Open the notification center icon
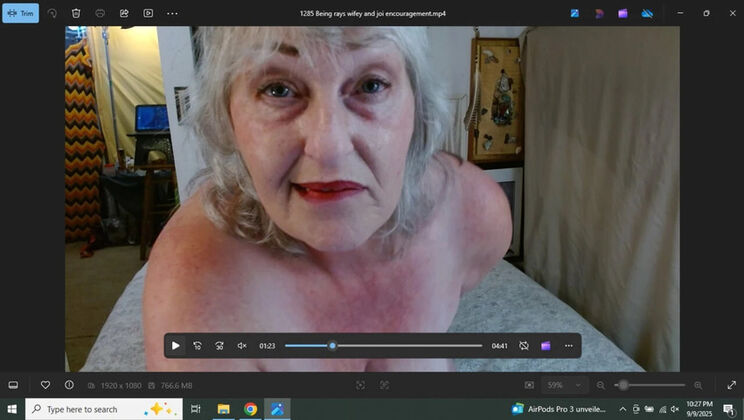This screenshot has width=744, height=420. (x=729, y=409)
